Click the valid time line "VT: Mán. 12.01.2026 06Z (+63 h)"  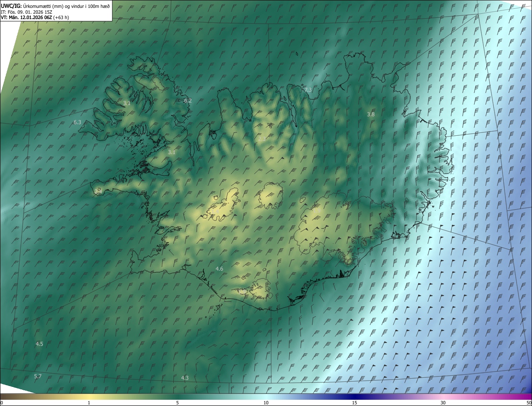[35, 17]
